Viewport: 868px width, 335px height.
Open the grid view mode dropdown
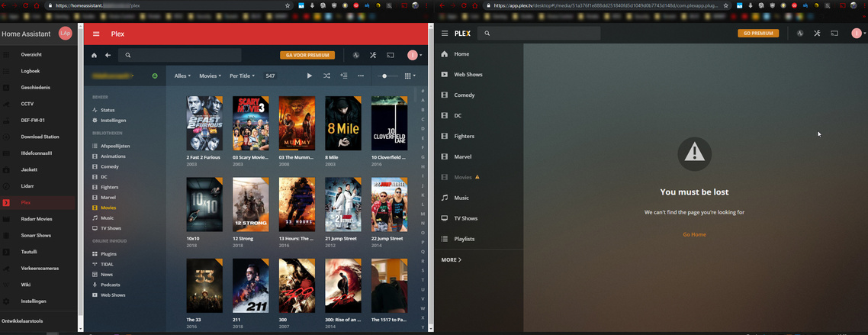[410, 76]
